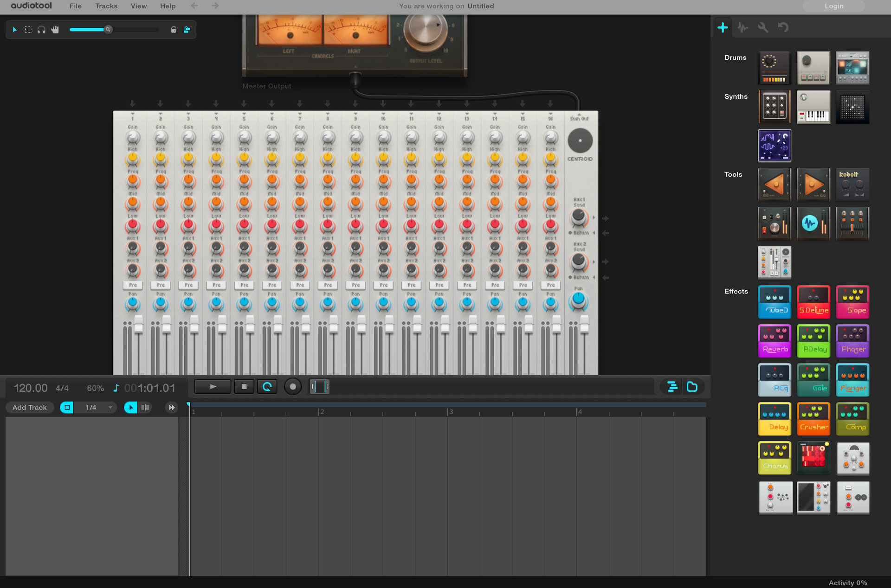Image resolution: width=891 pixels, height=588 pixels.
Task: Toggle the timeline tracks view icon
Action: pyautogui.click(x=672, y=386)
